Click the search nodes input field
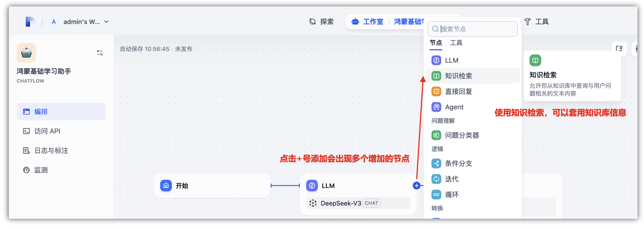Viewport: 644px width, 228px height. pyautogui.click(x=472, y=29)
